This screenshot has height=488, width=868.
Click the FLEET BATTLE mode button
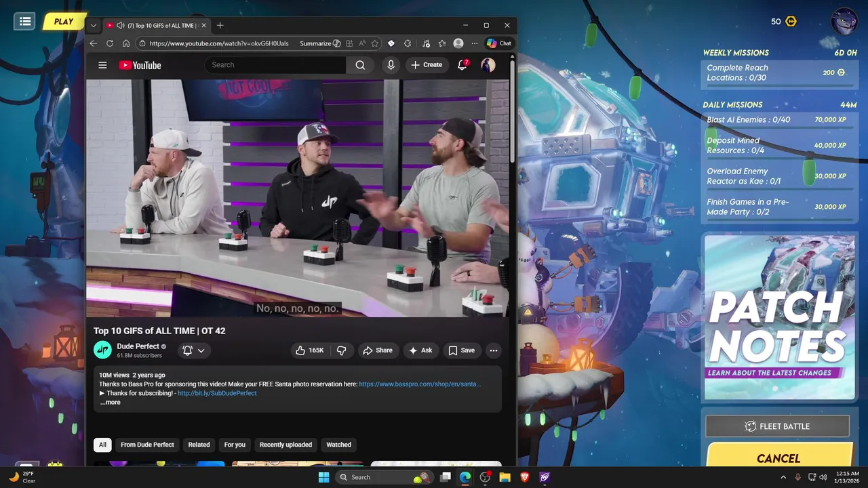(777, 426)
